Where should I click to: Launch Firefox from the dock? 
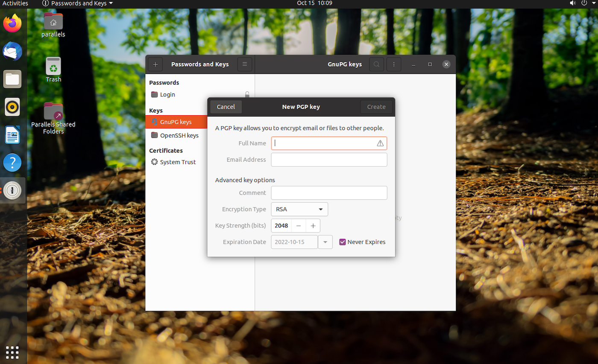(12, 23)
